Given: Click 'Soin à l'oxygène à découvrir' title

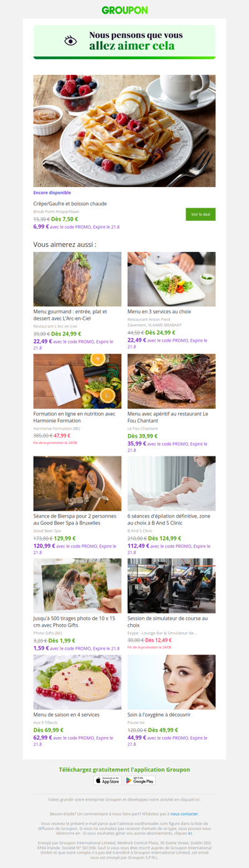Looking at the screenshot, I should pyautogui.click(x=159, y=715).
